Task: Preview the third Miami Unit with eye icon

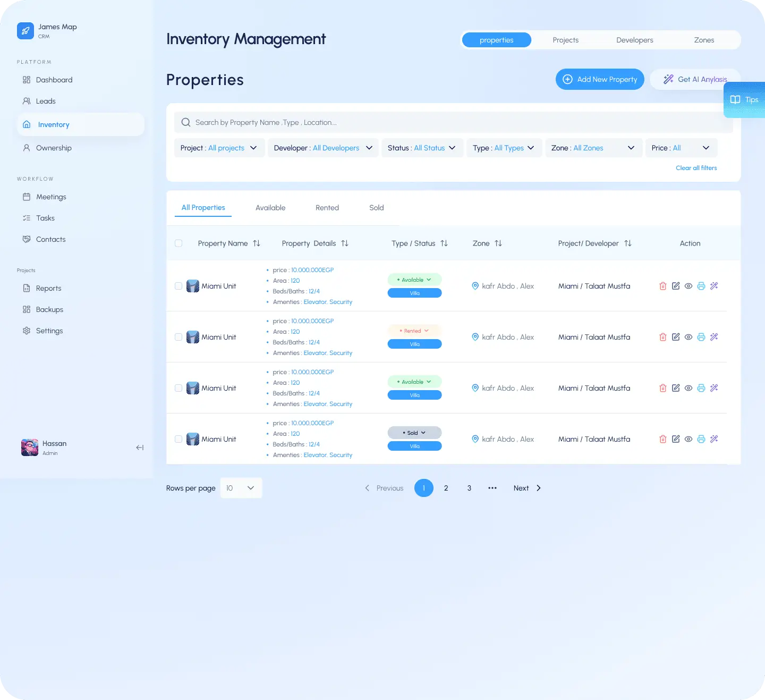Action: point(688,388)
